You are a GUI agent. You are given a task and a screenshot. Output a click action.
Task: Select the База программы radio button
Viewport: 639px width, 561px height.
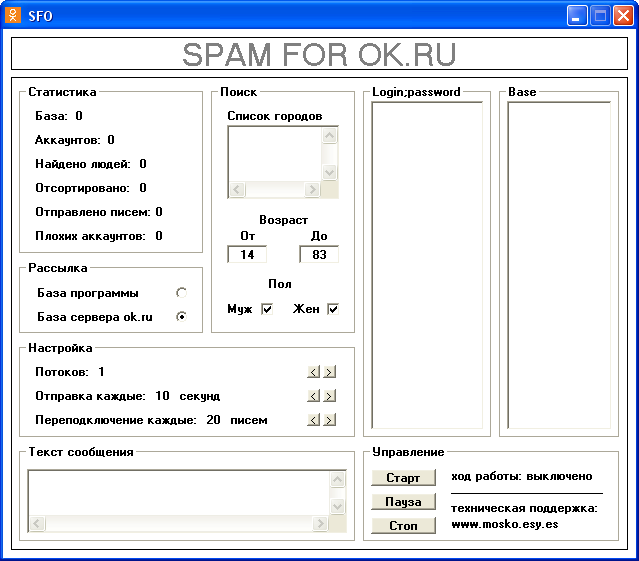pos(181,293)
